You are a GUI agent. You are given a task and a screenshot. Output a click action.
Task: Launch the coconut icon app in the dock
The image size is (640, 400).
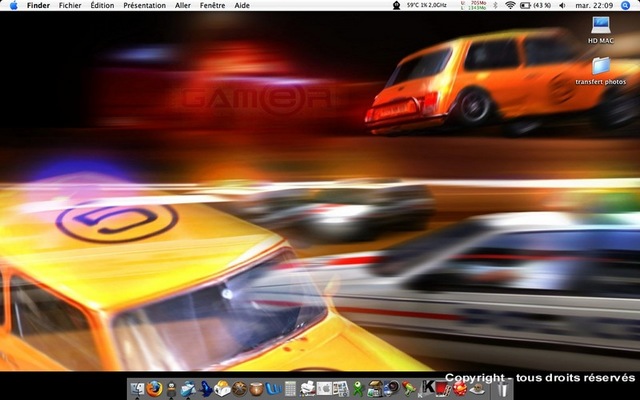coord(256,389)
